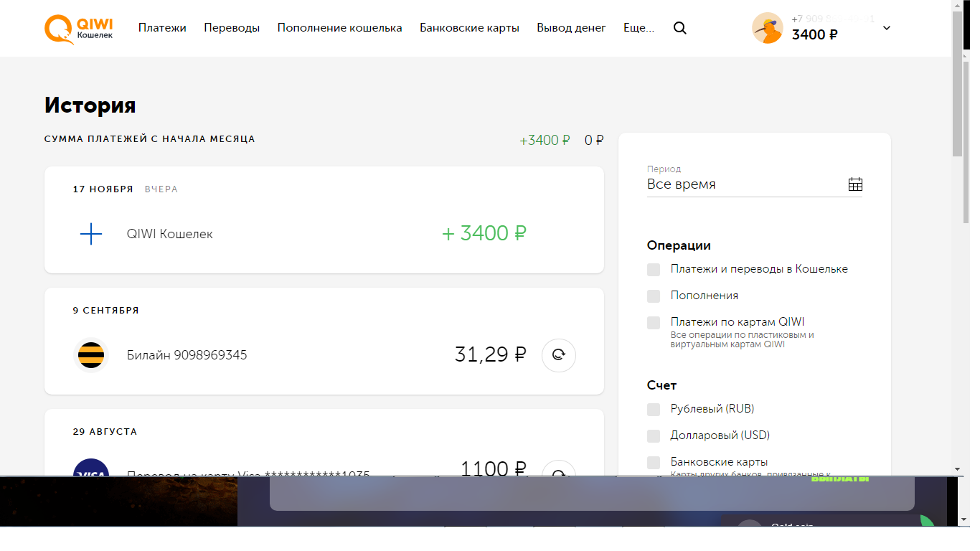
Task: Click the repeat payment icon for Билайн
Action: 558,354
